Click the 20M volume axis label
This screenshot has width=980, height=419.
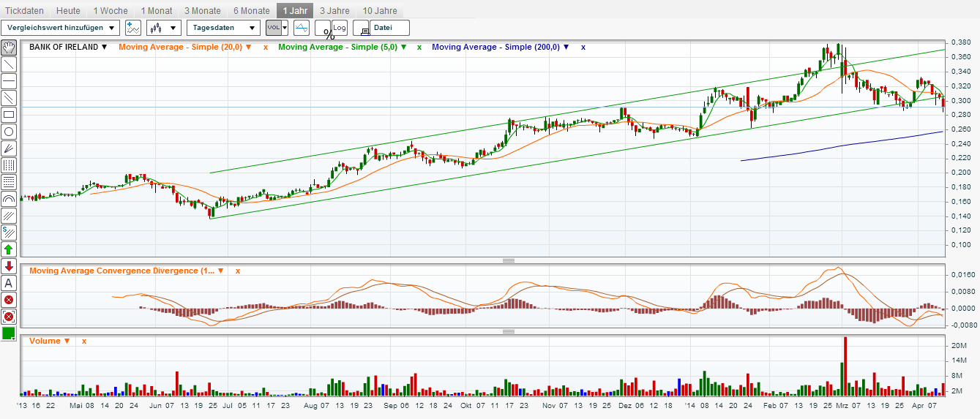958,345
